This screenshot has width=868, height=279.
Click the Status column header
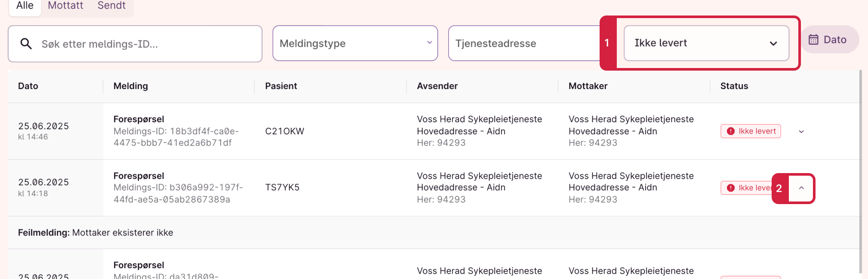tap(734, 86)
